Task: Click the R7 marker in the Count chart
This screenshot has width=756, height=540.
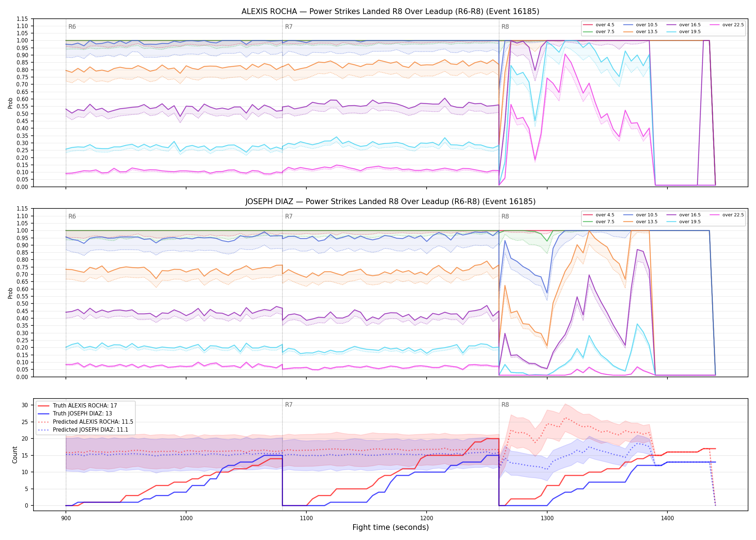Action: 289,405
